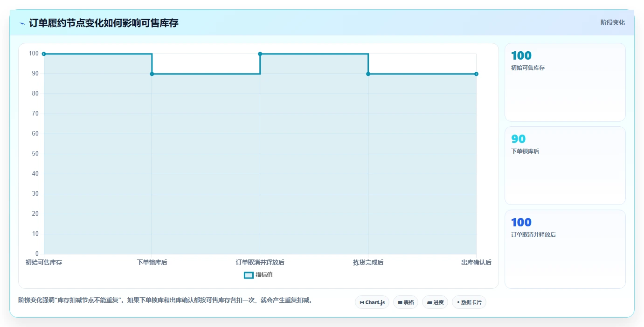Click the footnote text about 库存扣减节点不能重复

(165, 300)
